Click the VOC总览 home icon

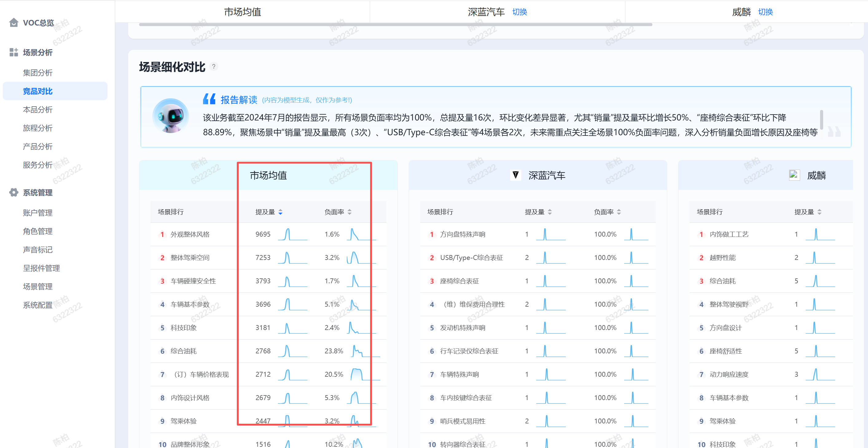[14, 23]
